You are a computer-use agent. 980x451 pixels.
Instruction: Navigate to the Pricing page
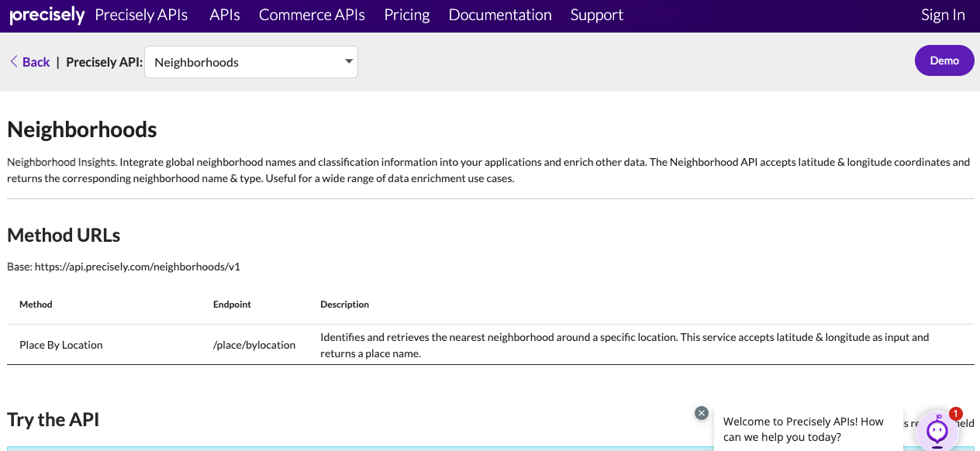407,15
